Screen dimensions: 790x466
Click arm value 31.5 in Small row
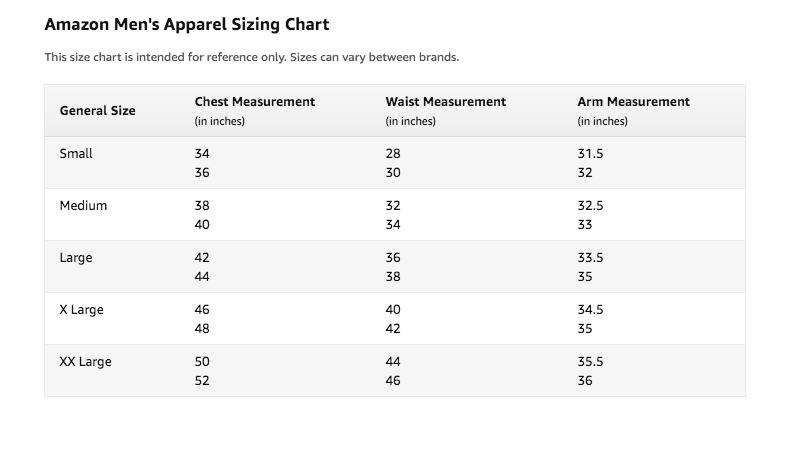(x=590, y=154)
